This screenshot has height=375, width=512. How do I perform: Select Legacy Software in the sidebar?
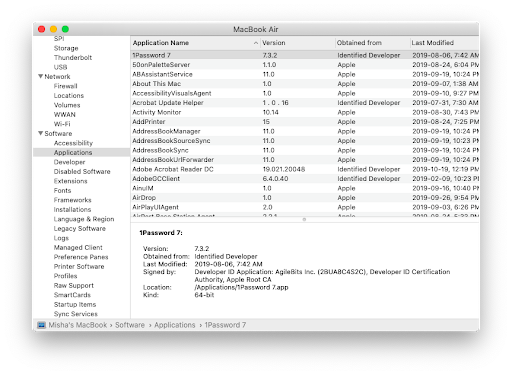click(80, 229)
